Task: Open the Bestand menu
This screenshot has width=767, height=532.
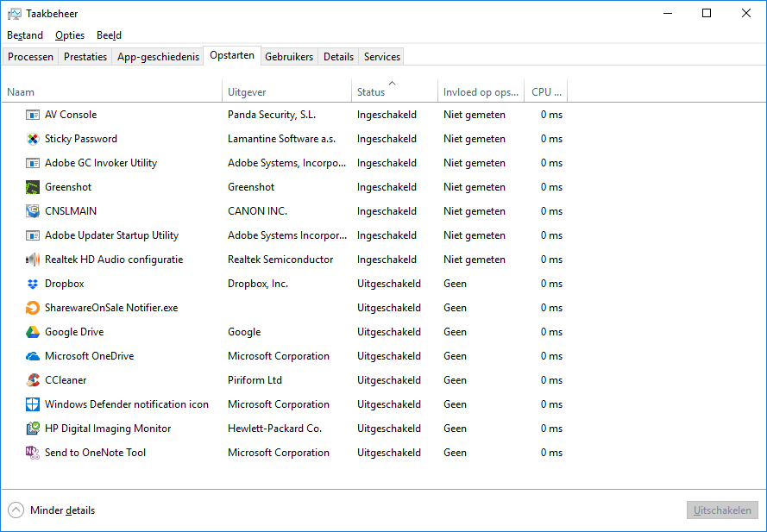Action: 25,35
